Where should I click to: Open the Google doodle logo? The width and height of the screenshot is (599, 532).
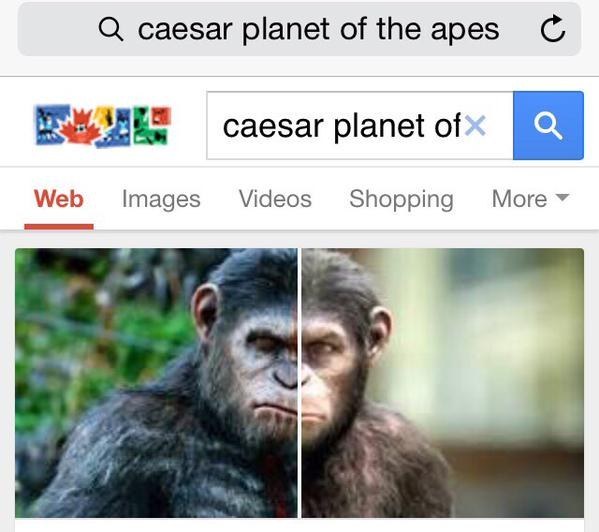[x=103, y=125]
